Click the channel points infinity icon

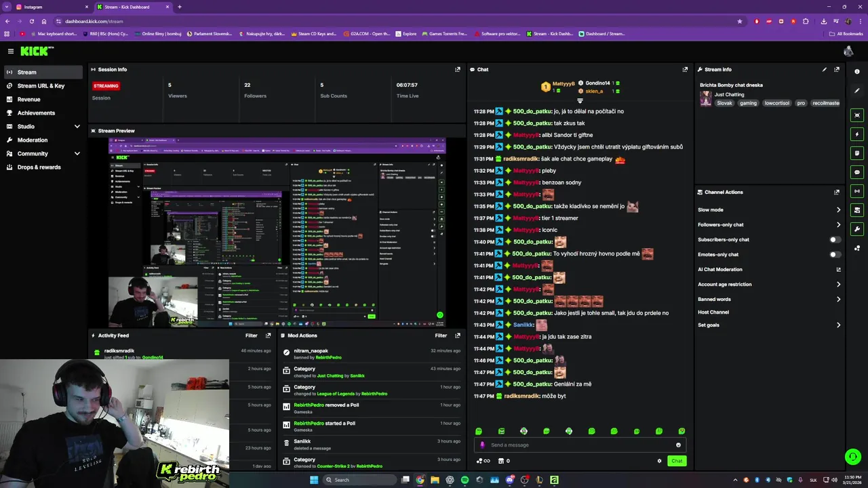[483, 461]
